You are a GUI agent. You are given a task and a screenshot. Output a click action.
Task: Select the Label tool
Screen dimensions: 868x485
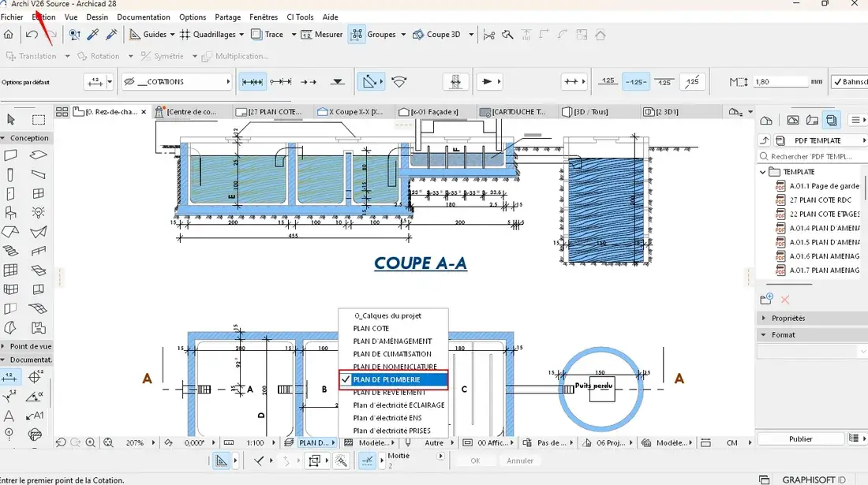click(36, 416)
